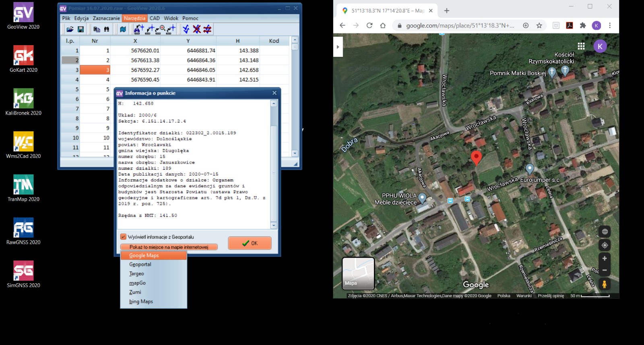Choose Zumi from the map list

(x=154, y=292)
